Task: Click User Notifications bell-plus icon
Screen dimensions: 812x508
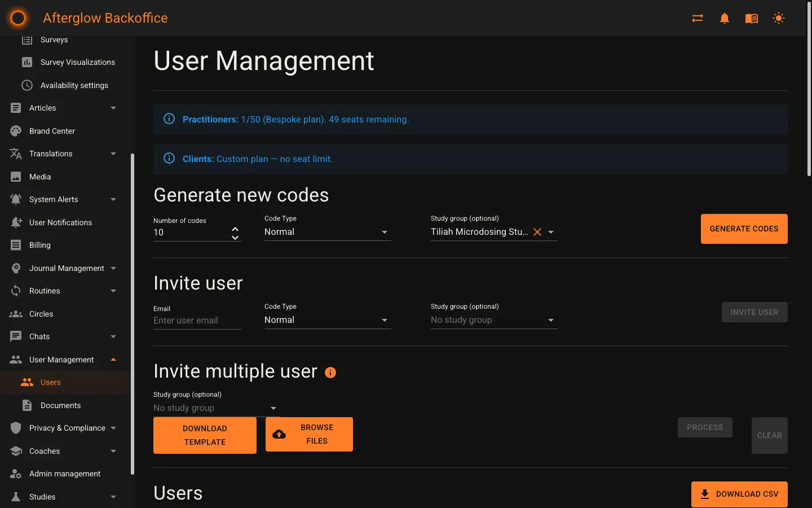Action: pyautogui.click(x=16, y=222)
